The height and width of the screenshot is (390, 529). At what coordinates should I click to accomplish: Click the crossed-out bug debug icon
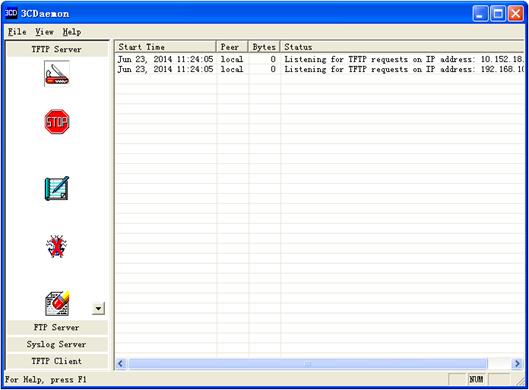(x=56, y=246)
